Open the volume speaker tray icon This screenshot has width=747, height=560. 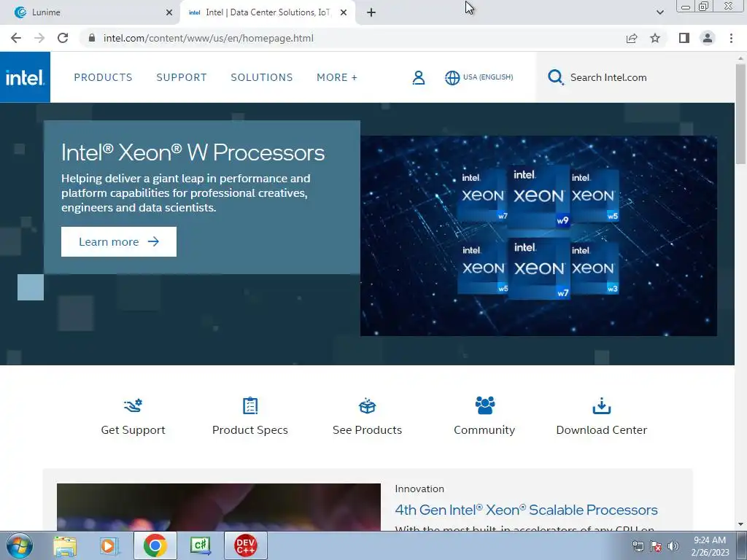(673, 546)
